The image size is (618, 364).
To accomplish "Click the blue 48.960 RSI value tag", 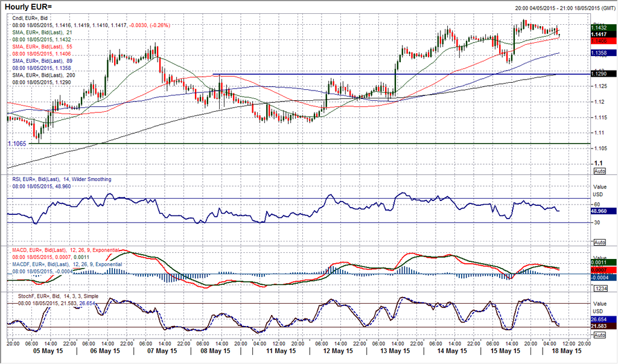I will (604, 211).
